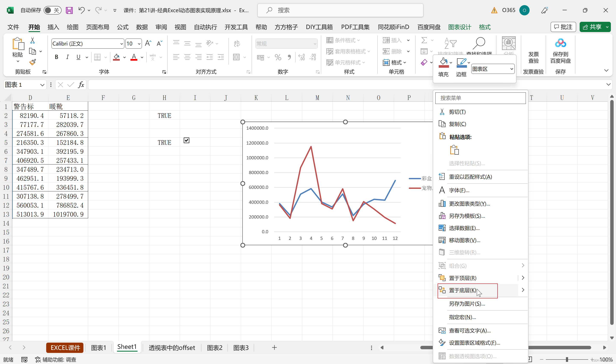
Task: Click the Align Right icon
Action: pyautogui.click(x=198, y=57)
